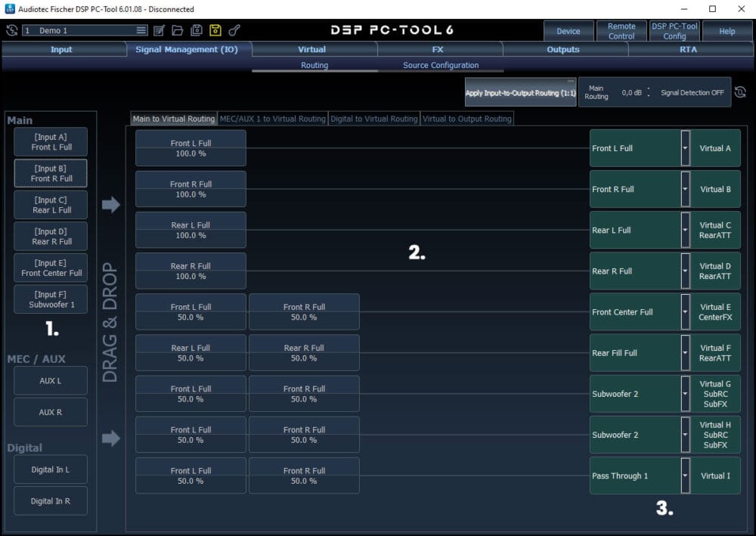The height and width of the screenshot is (536, 756).
Task: Expand the Rear R Full dropdown for Virtual D
Action: 685,271
